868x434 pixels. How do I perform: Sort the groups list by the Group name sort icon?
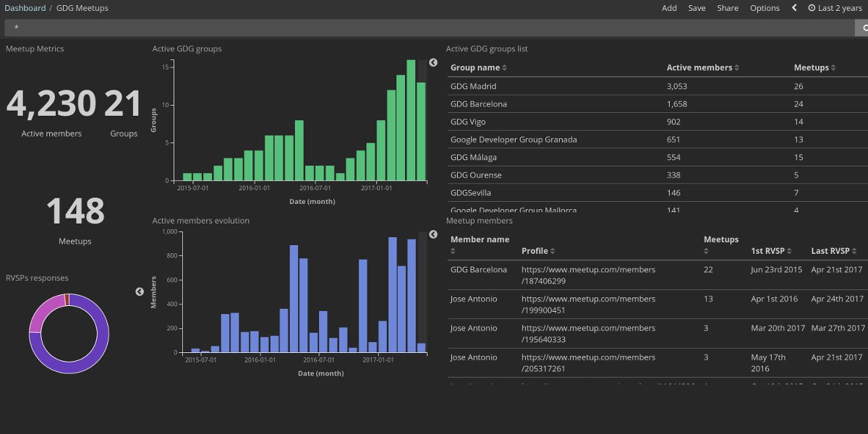[x=504, y=68]
